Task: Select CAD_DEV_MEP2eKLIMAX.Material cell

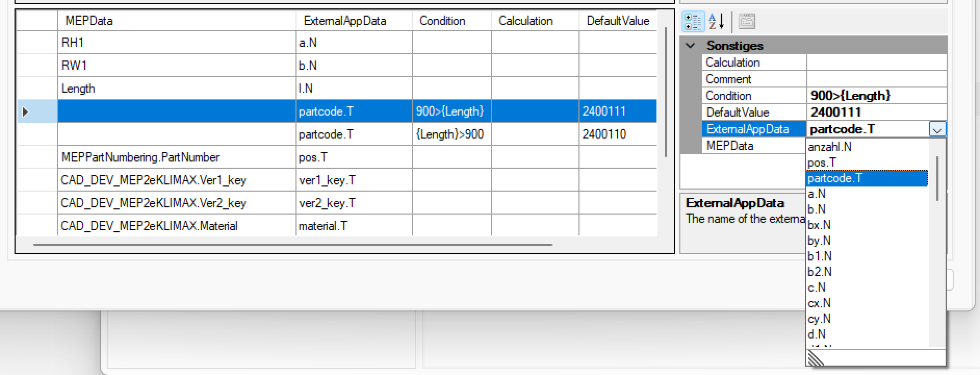Action: 177,226
